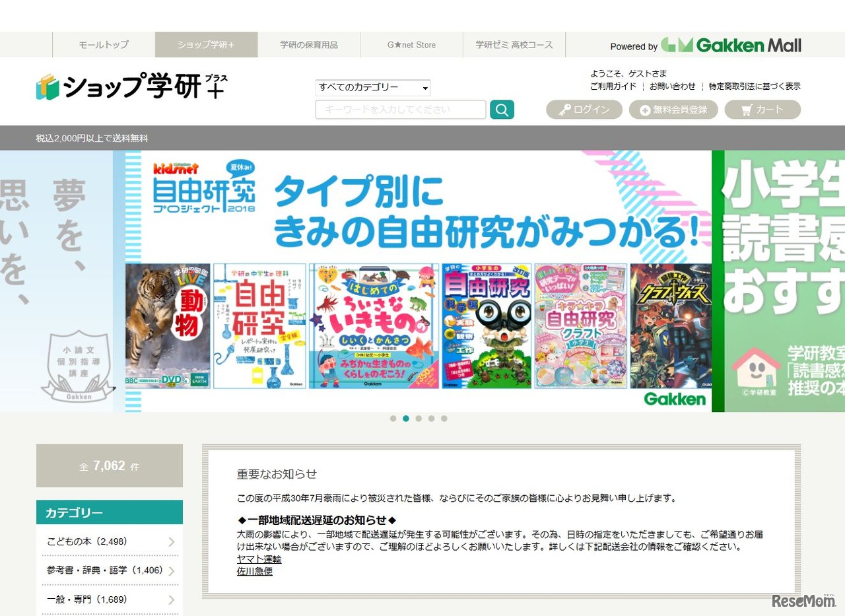Open the すべてのカテゴリー dropdown
845x616 pixels.
(x=373, y=87)
